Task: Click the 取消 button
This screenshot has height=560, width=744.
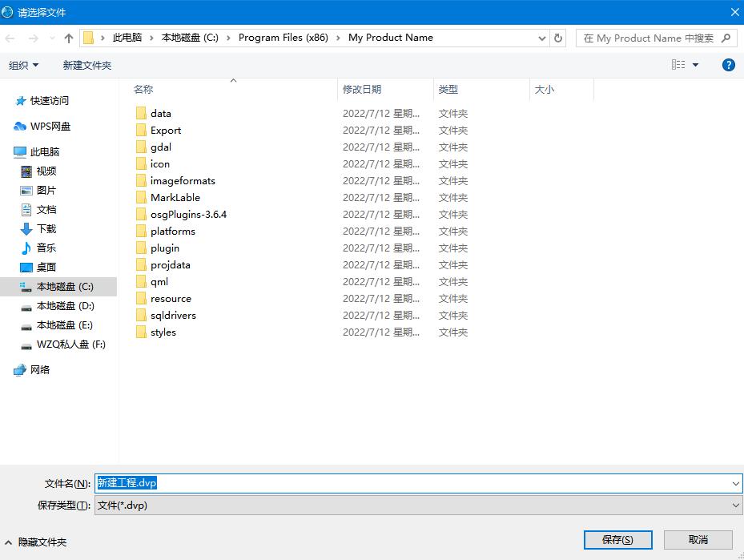Action: [698, 540]
